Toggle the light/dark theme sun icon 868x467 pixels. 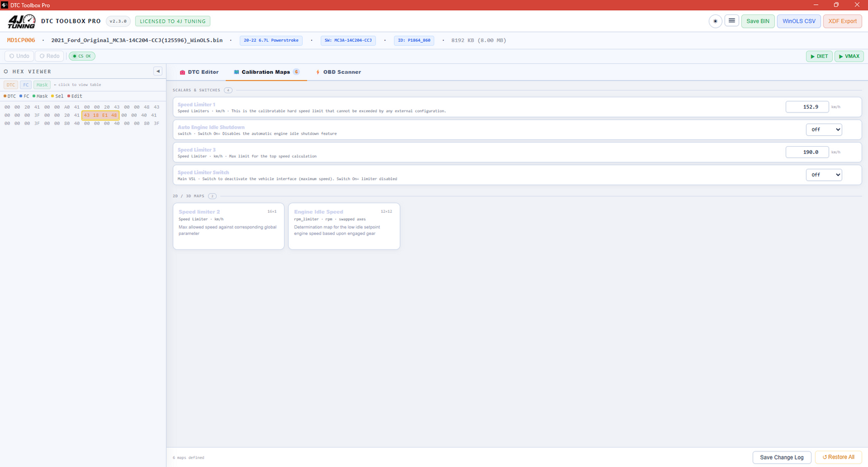click(715, 21)
